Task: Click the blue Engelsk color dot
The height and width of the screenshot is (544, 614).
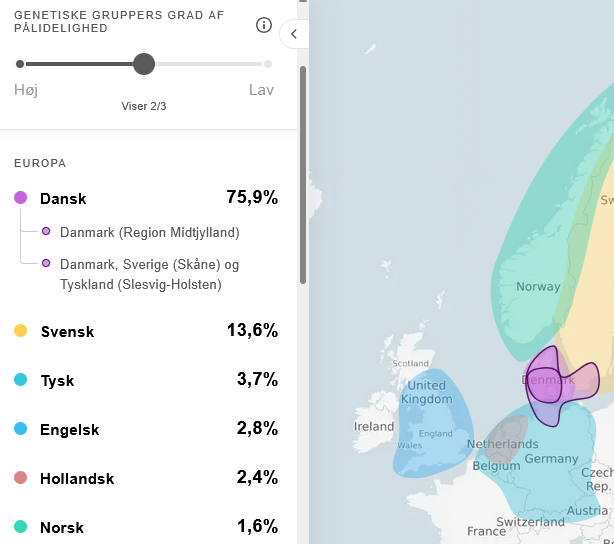Action: tap(20, 429)
